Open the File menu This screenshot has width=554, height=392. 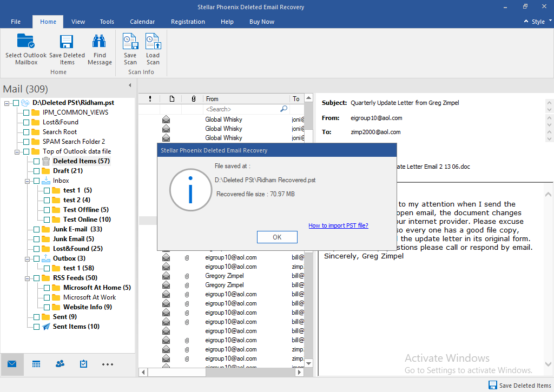tap(16, 22)
